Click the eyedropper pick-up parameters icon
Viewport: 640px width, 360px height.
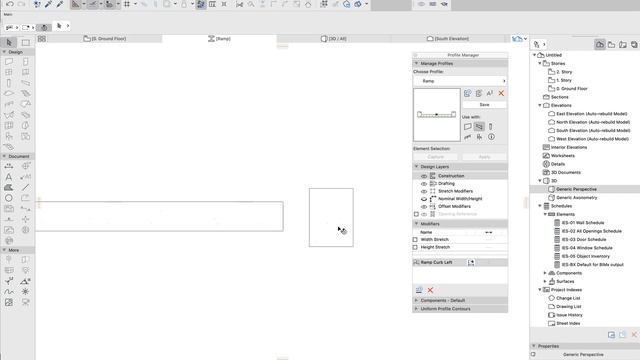click(x=48, y=4)
